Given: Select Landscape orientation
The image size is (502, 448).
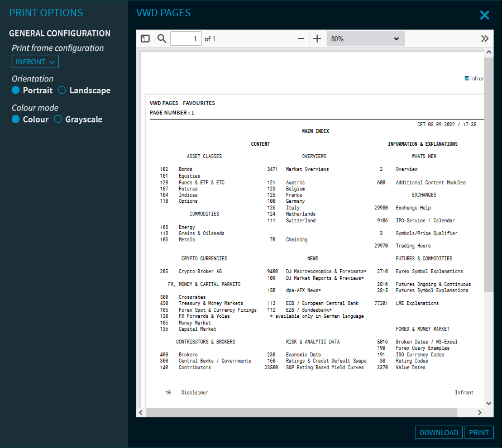Looking at the screenshot, I should [x=63, y=90].
